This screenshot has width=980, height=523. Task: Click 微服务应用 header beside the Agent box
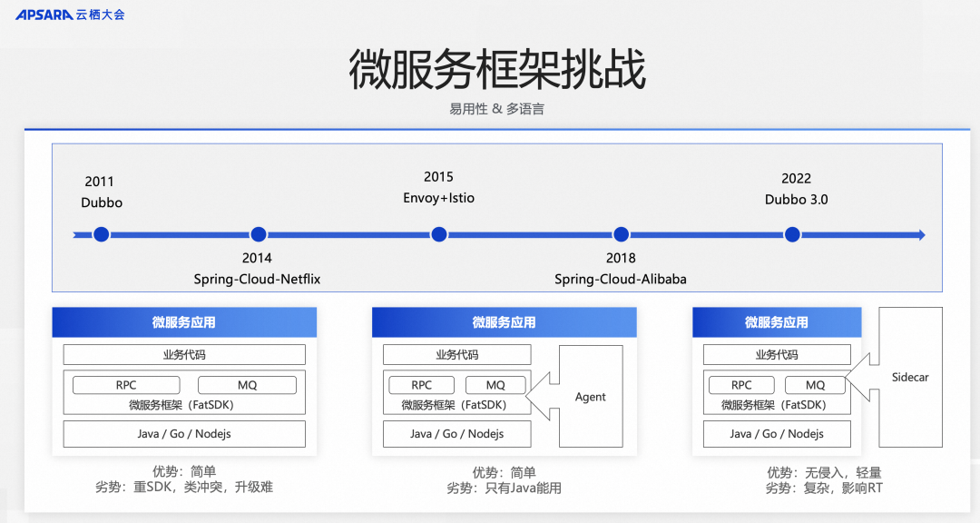504,322
